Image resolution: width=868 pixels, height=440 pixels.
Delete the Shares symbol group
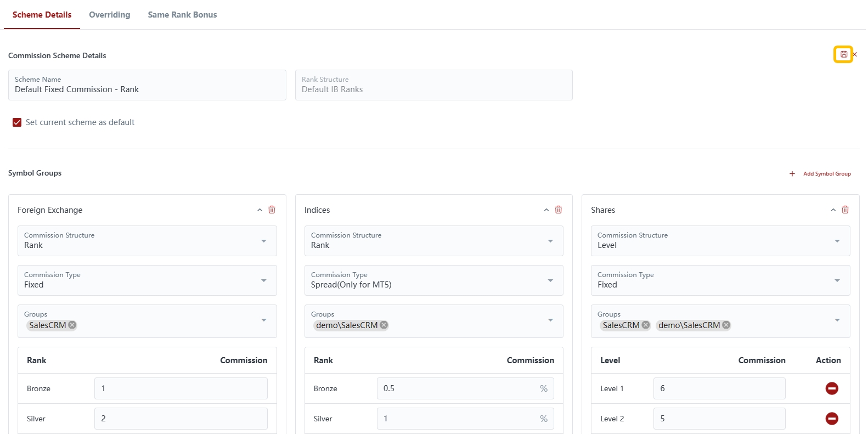pyautogui.click(x=845, y=210)
